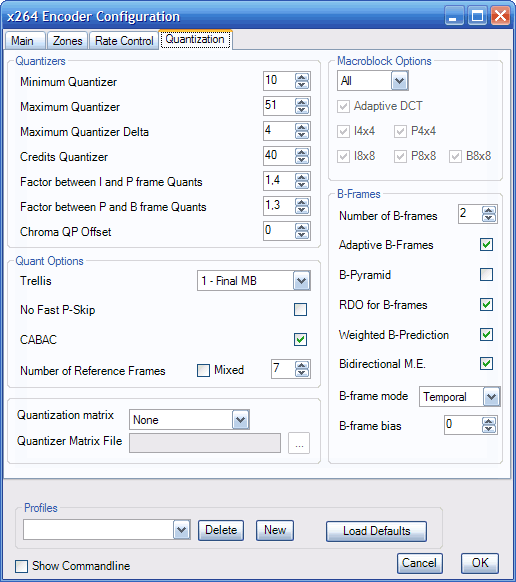
Task: Click the Load Defaults button
Action: (376, 531)
